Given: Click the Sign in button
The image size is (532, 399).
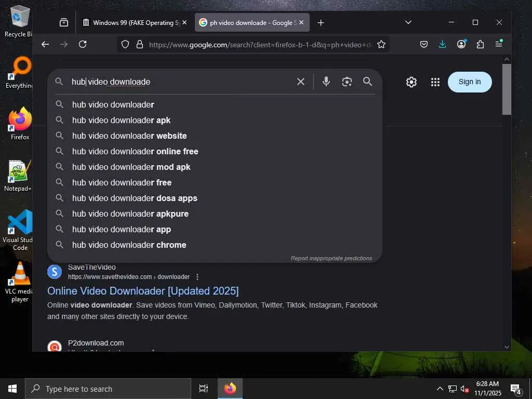Looking at the screenshot, I should coord(470,82).
